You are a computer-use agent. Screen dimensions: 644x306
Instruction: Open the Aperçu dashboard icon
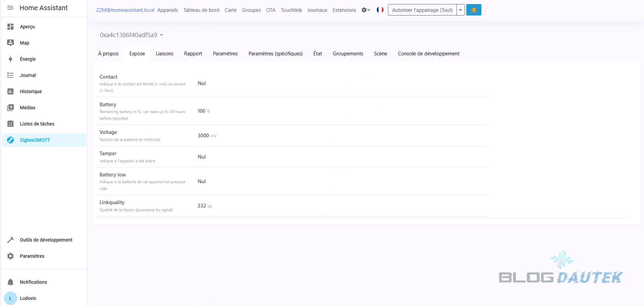point(10,27)
